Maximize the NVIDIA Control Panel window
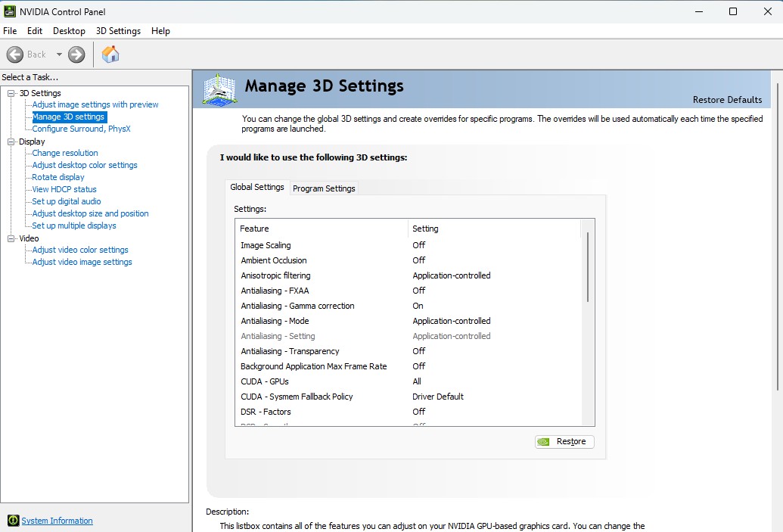The image size is (783, 532). (x=733, y=11)
